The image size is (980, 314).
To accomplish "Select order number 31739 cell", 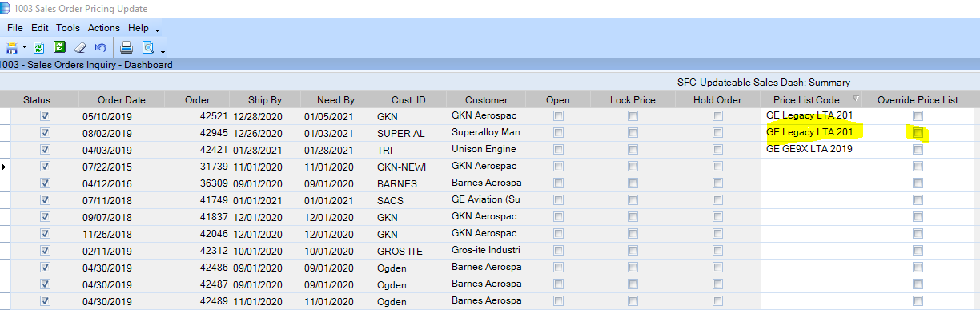I will pos(213,166).
